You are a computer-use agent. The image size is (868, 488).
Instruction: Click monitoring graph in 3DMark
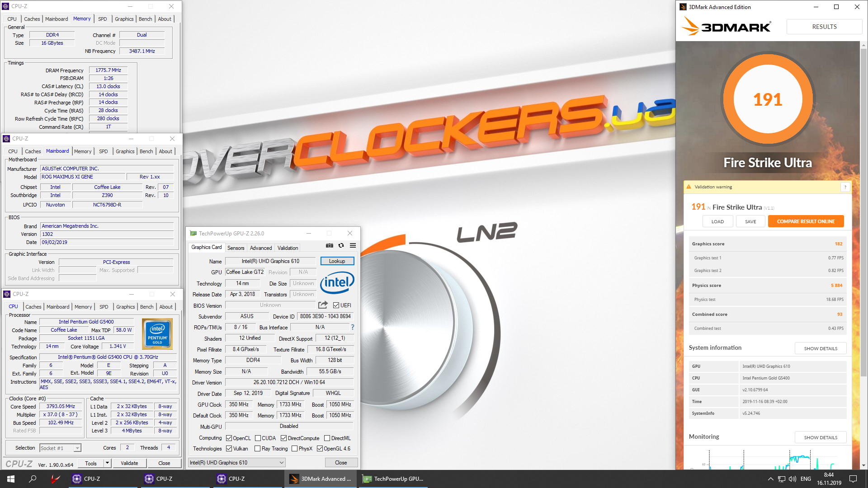tap(768, 459)
